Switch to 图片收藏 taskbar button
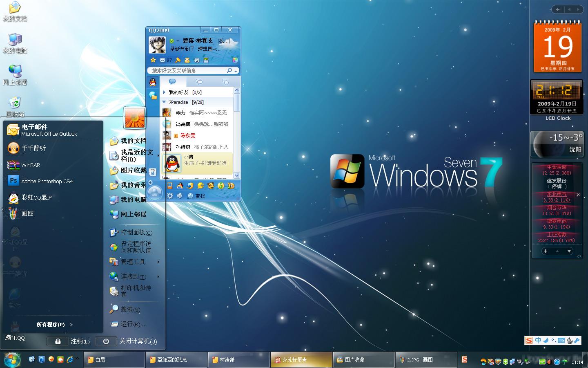588x368 pixels. (x=364, y=359)
